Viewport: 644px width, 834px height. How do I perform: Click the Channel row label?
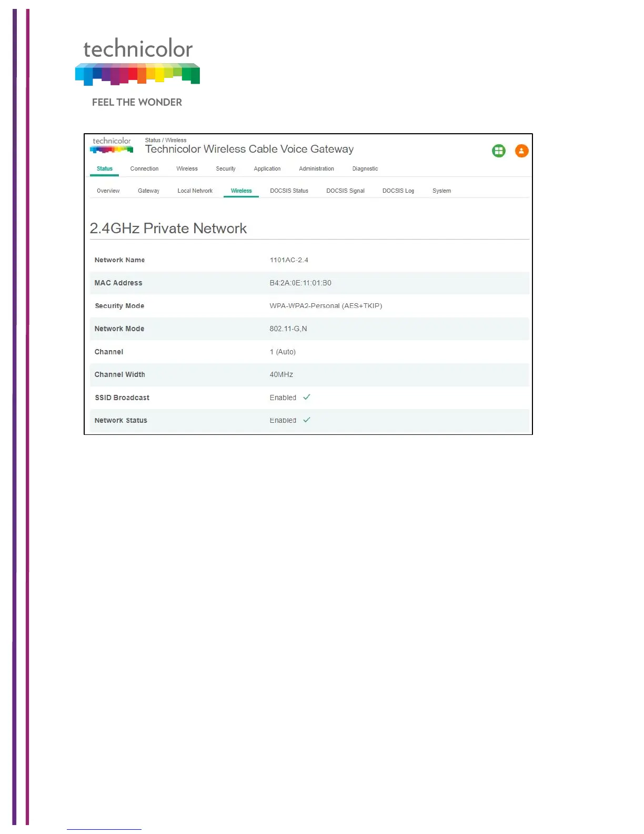point(109,352)
